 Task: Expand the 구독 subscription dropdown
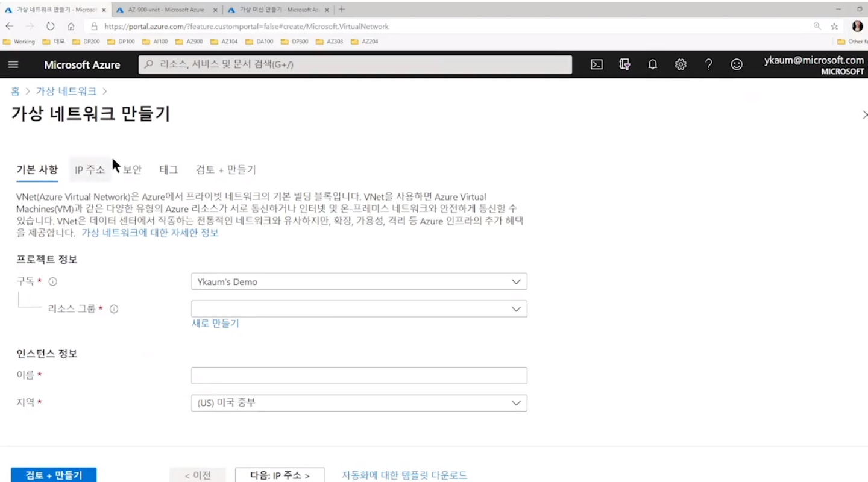click(x=359, y=281)
